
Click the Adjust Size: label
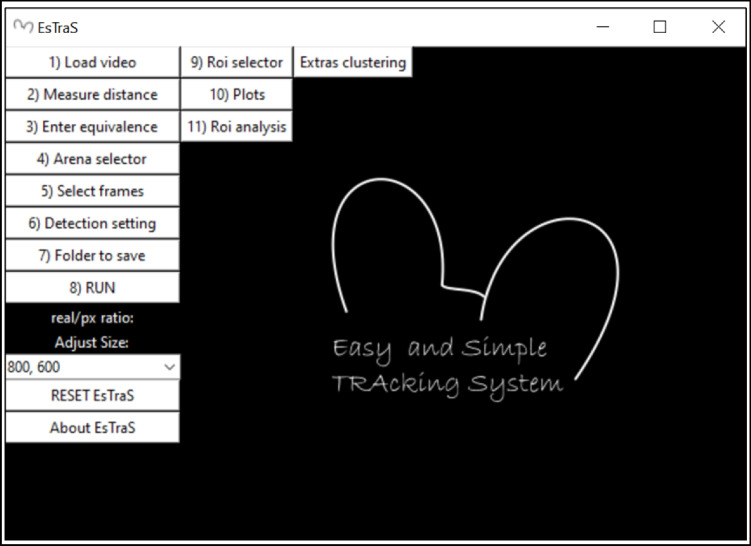[x=91, y=342]
